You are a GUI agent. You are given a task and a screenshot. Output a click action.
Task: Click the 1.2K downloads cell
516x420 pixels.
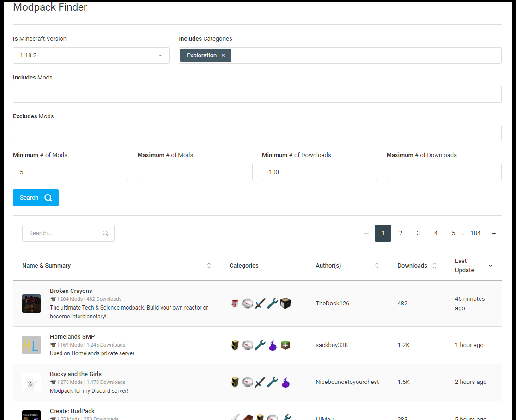[x=403, y=345]
